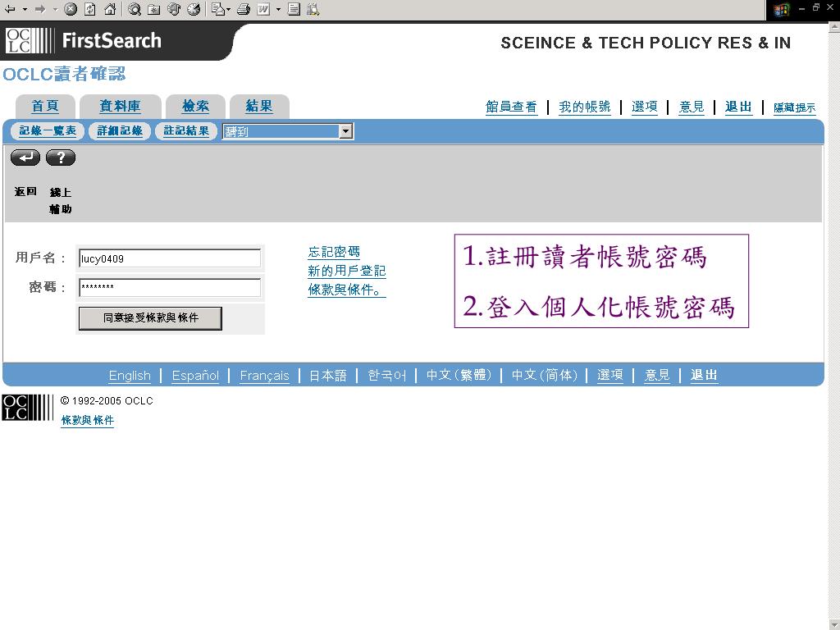Switch language to 日本語
Viewport: 840px width, 630px height.
328,376
